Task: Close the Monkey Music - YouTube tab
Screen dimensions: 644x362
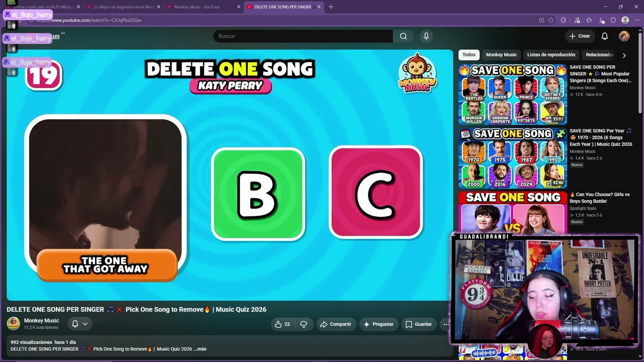Action: pos(239,7)
